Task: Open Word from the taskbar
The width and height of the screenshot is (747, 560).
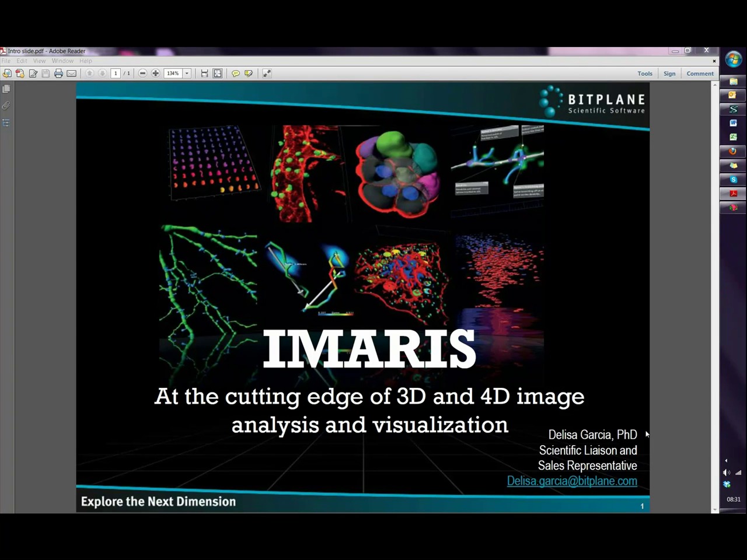Action: pyautogui.click(x=733, y=123)
